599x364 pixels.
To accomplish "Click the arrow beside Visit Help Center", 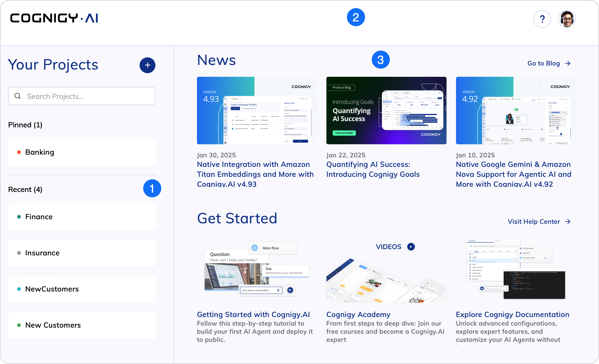I will point(568,222).
